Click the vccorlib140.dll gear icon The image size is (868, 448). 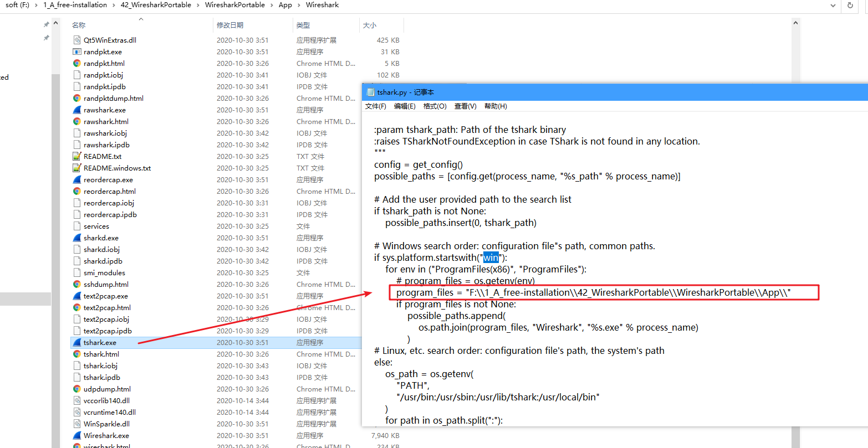[x=77, y=400]
